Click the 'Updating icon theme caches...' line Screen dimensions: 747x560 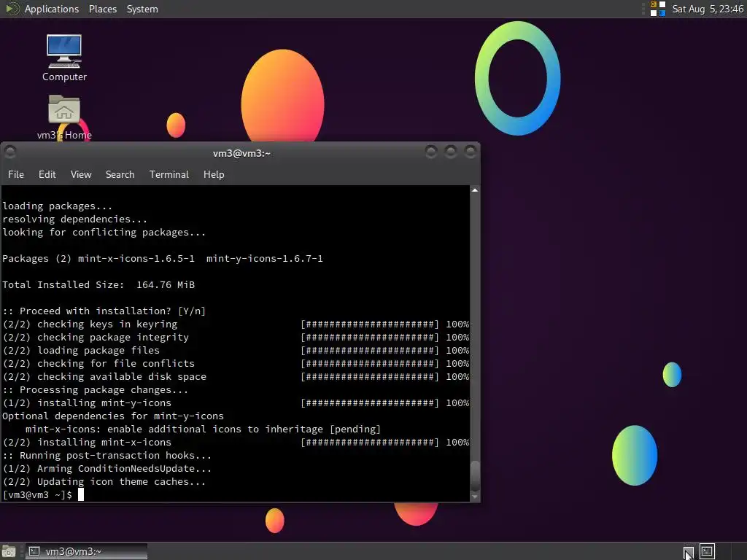pos(104,481)
